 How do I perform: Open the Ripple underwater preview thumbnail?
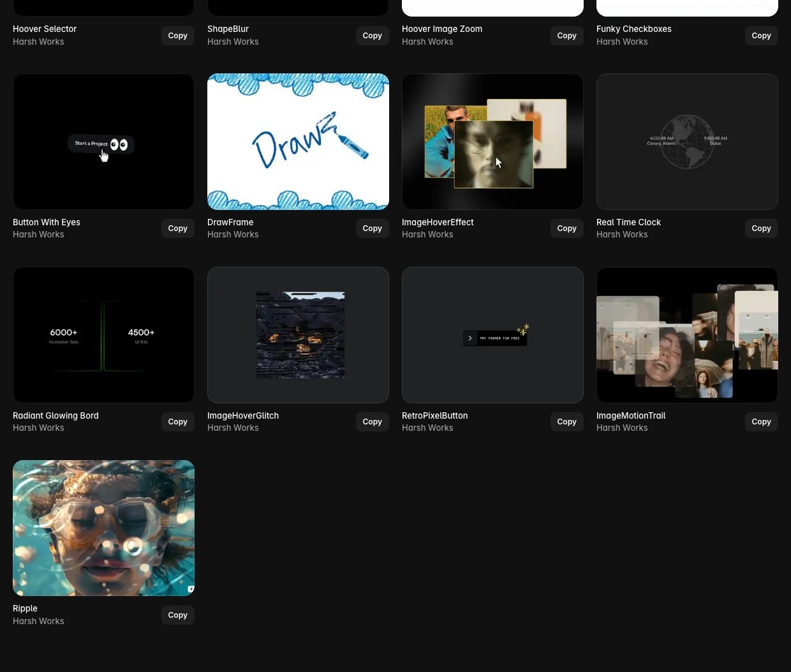[103, 528]
